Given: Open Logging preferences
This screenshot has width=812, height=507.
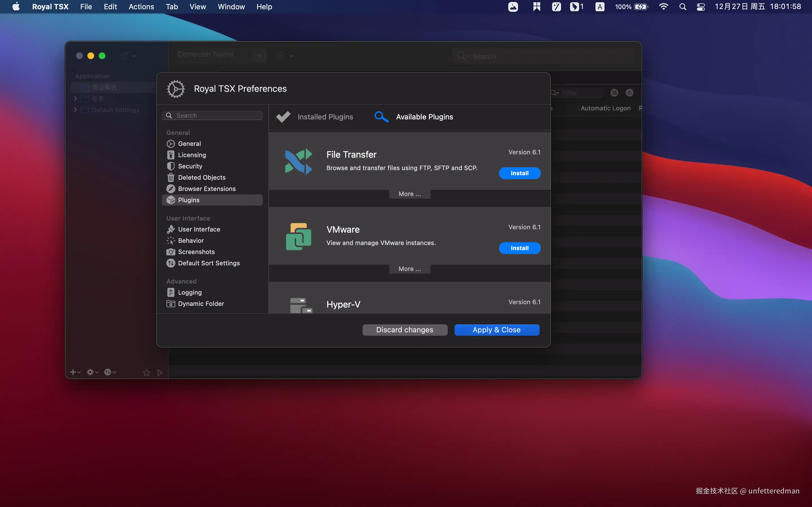Looking at the screenshot, I should [189, 292].
